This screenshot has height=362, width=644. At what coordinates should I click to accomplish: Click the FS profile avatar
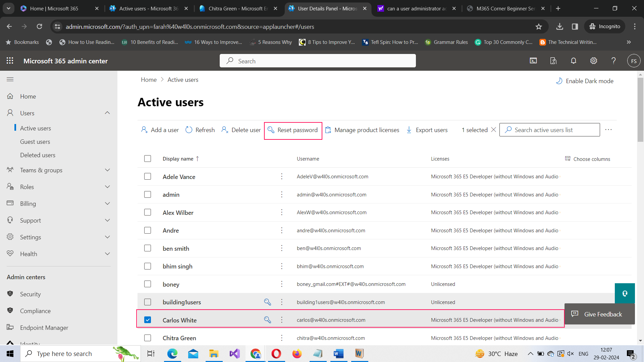634,61
